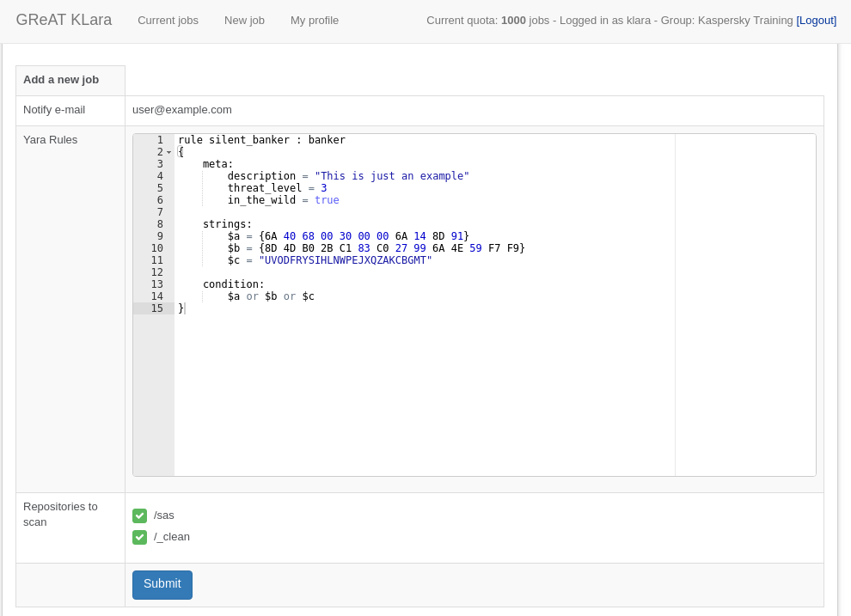
Task: Click the description string "This is just an example"
Action: pyautogui.click(x=391, y=176)
